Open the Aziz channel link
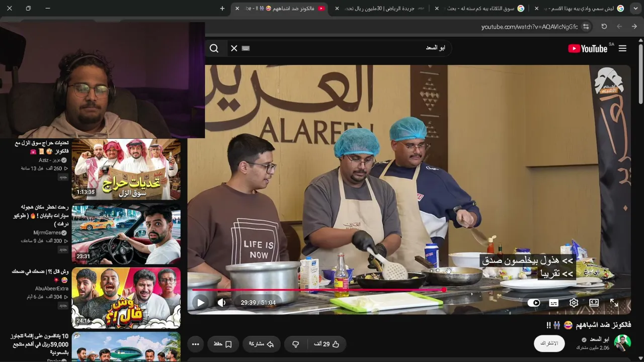644x362 pixels. coord(50,160)
